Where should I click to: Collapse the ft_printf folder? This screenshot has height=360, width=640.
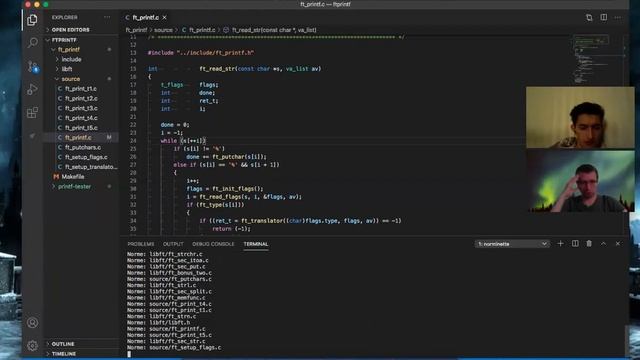click(69, 49)
